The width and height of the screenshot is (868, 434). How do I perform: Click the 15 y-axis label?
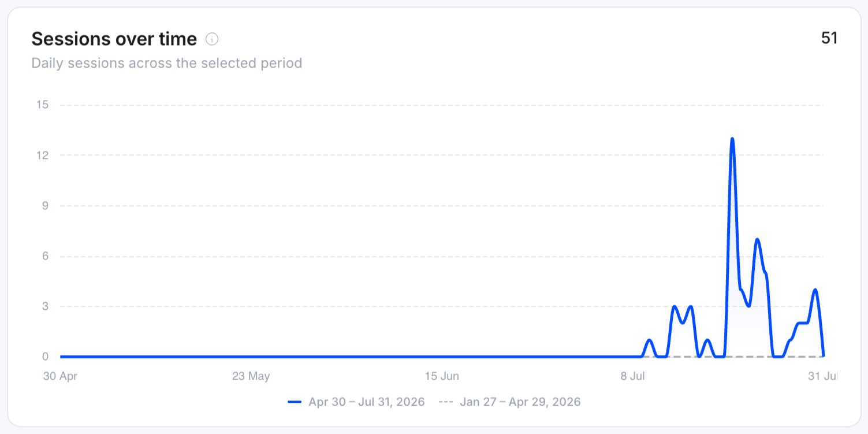tap(42, 105)
